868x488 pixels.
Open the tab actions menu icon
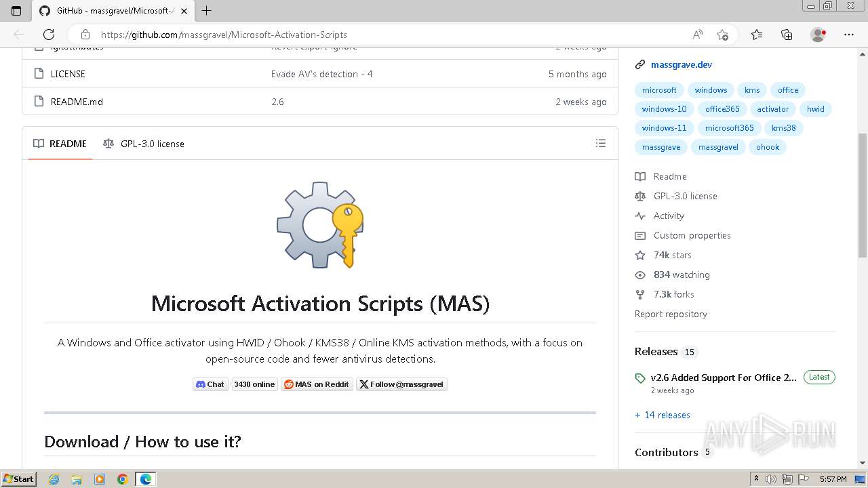pyautogui.click(x=16, y=10)
